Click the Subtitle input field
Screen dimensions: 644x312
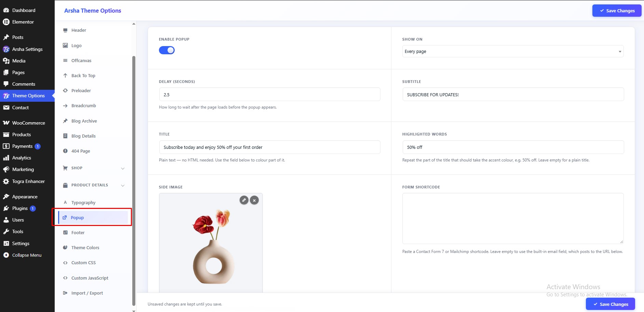513,95
